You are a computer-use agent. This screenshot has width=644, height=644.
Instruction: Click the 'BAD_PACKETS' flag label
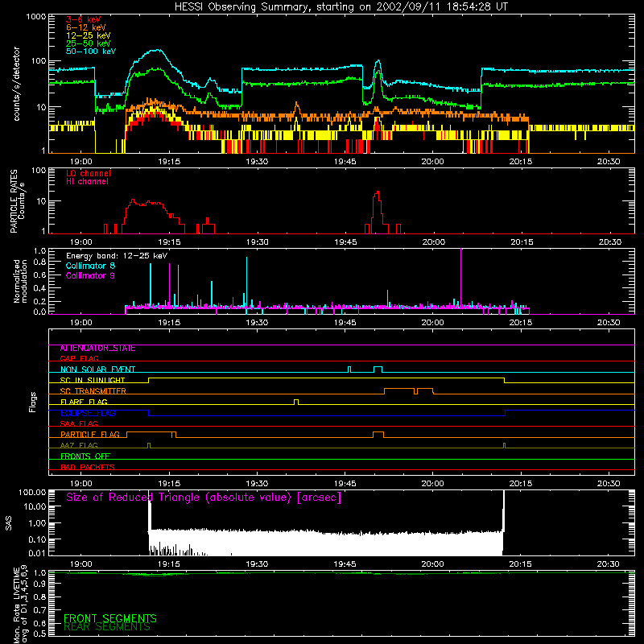point(88,467)
